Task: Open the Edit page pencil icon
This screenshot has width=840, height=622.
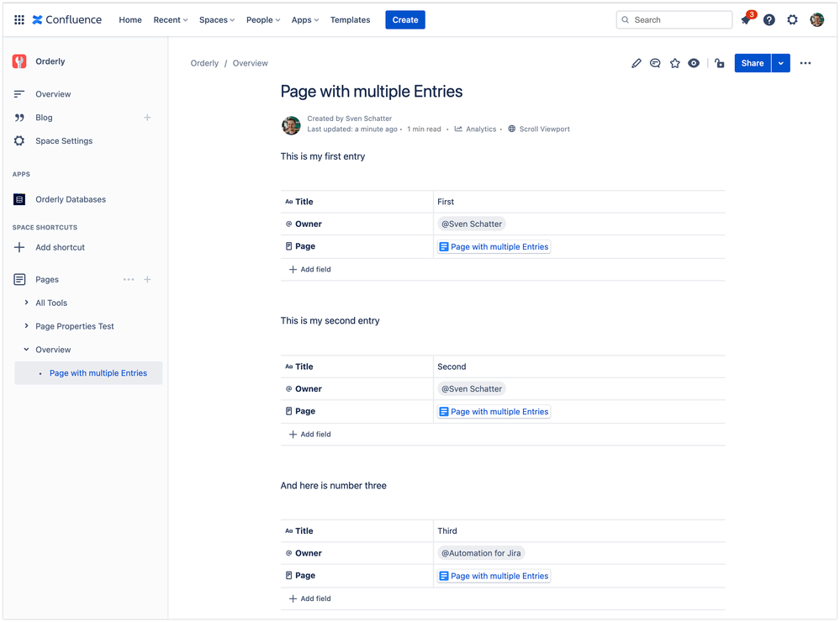Action: pos(637,63)
